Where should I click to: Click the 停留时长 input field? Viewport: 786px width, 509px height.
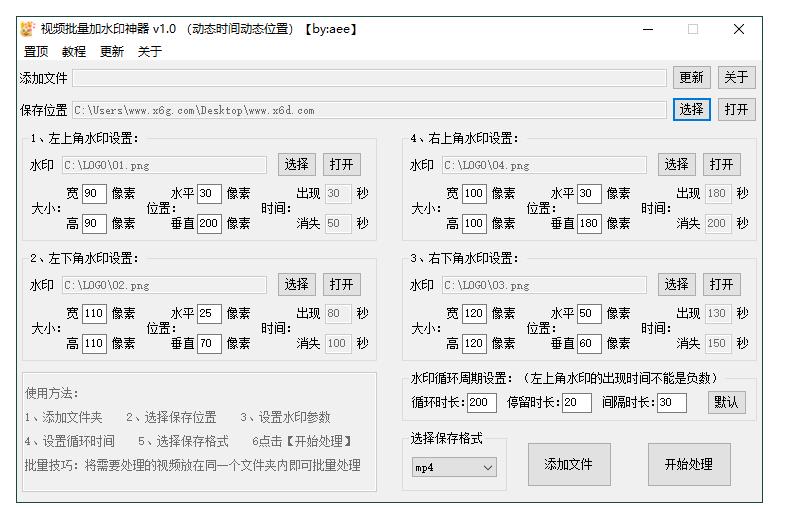[x=576, y=403]
